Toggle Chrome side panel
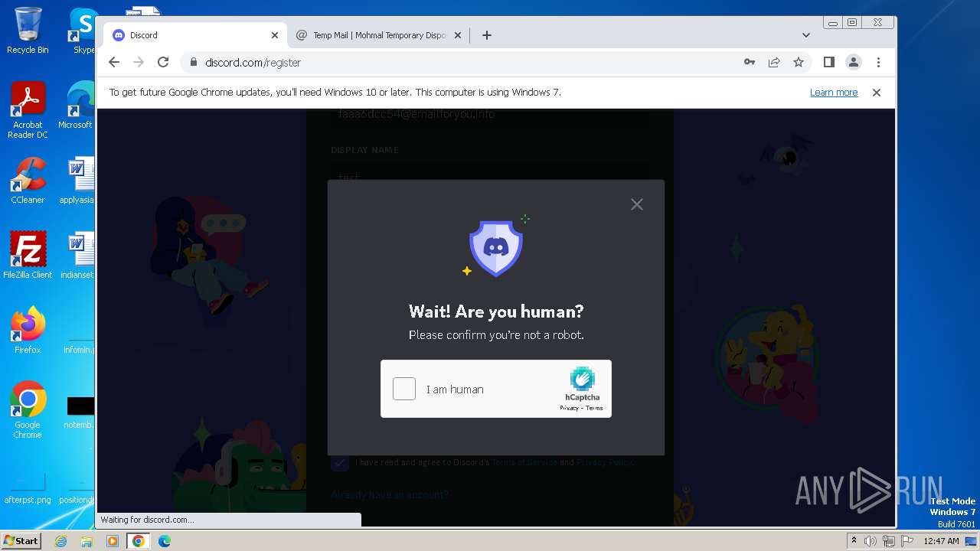 point(828,62)
